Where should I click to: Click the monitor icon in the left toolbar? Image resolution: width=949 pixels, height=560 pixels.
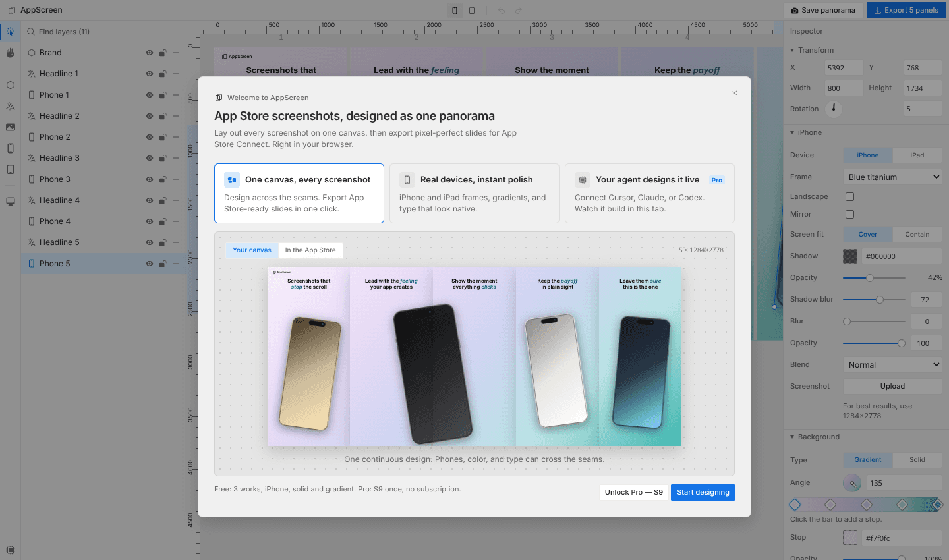coord(10,202)
